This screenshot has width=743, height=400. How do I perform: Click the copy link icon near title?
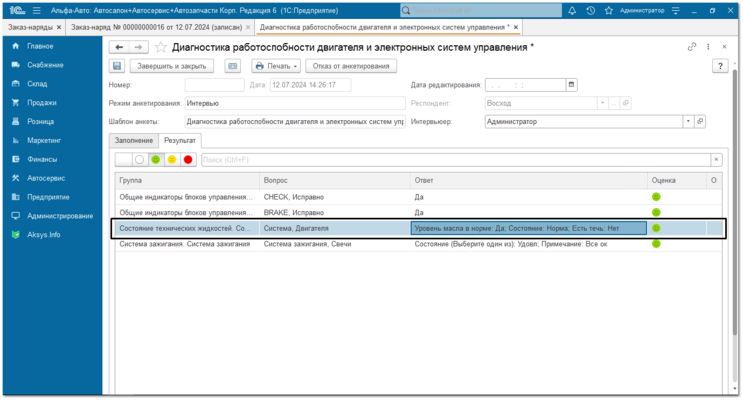pyautogui.click(x=692, y=46)
